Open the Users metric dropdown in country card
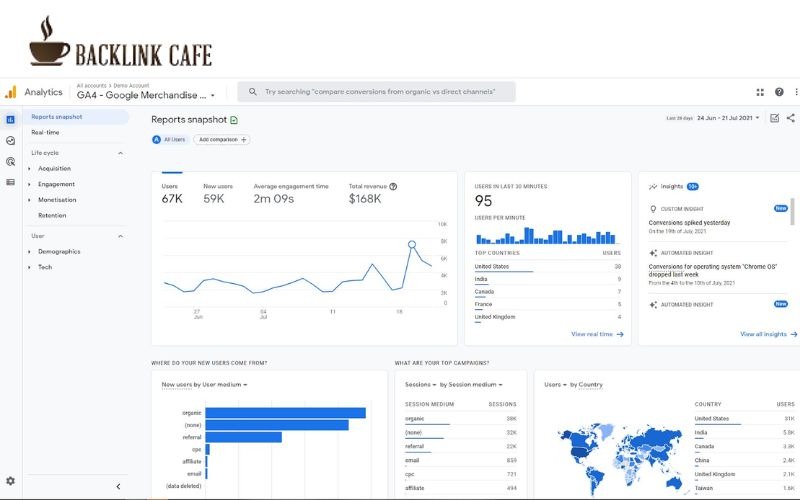The height and width of the screenshot is (500, 800). (x=555, y=385)
